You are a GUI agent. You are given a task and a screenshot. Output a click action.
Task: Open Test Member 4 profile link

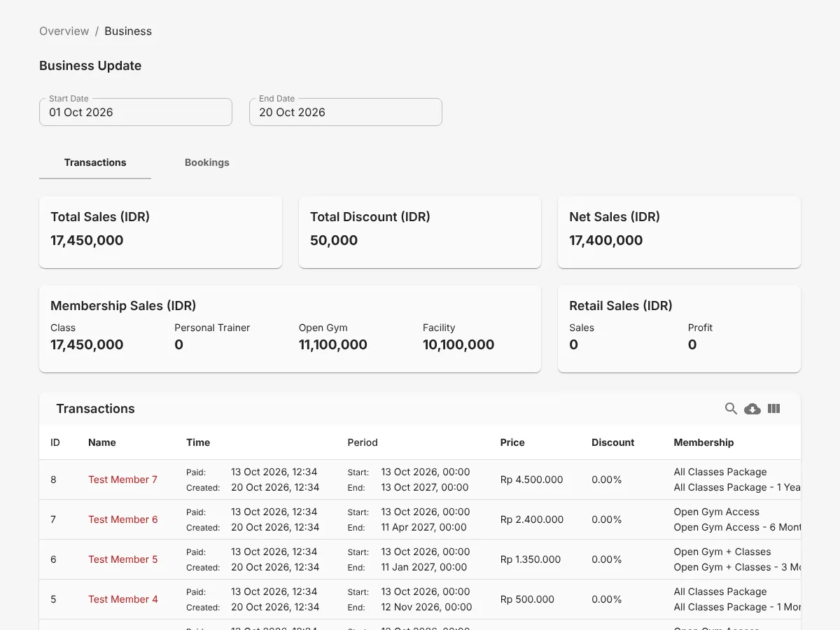(x=122, y=599)
